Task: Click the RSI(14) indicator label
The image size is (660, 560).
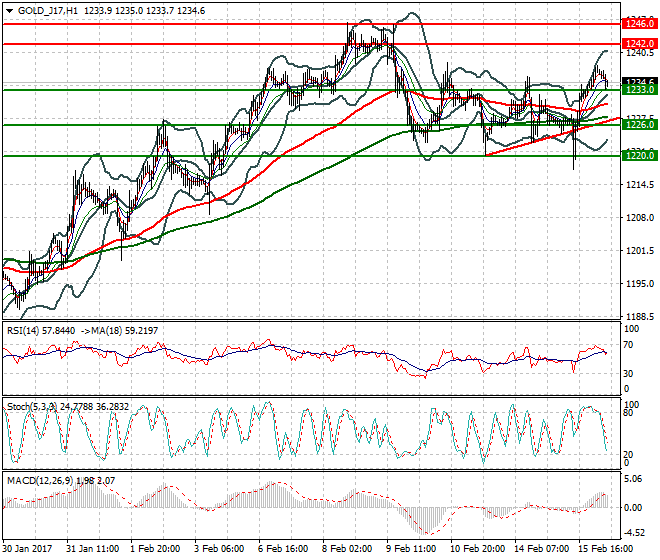Action: [x=22, y=331]
